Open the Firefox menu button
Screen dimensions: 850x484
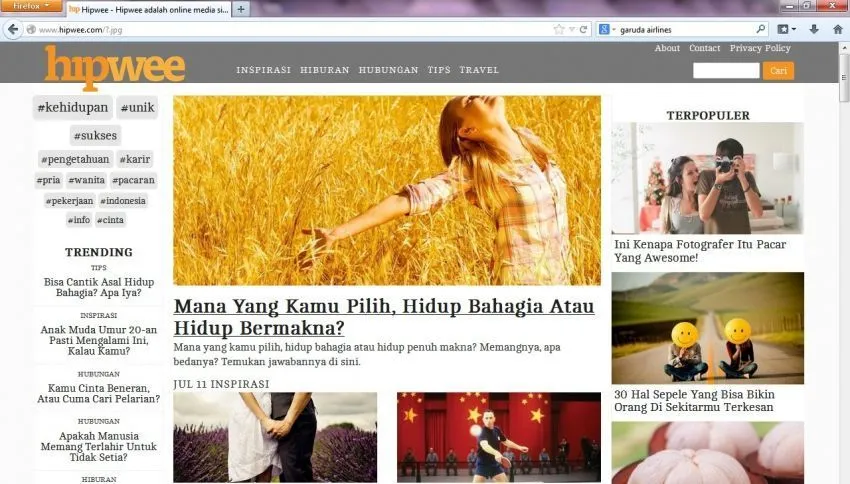point(31,6)
